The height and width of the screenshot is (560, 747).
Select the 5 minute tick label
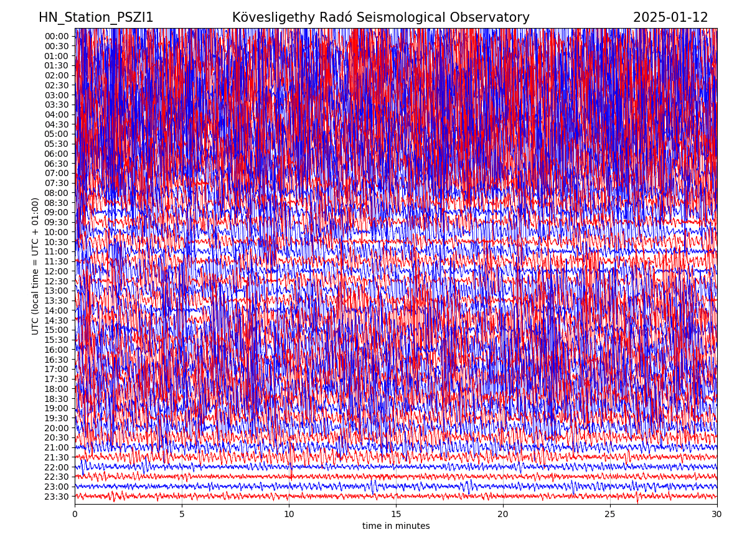pos(182,514)
